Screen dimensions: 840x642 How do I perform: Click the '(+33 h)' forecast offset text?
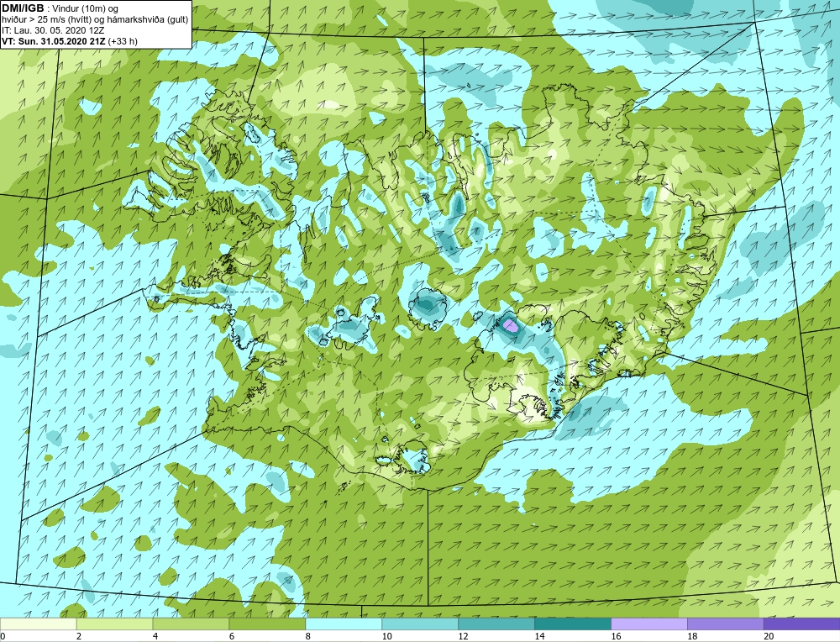click(x=123, y=40)
